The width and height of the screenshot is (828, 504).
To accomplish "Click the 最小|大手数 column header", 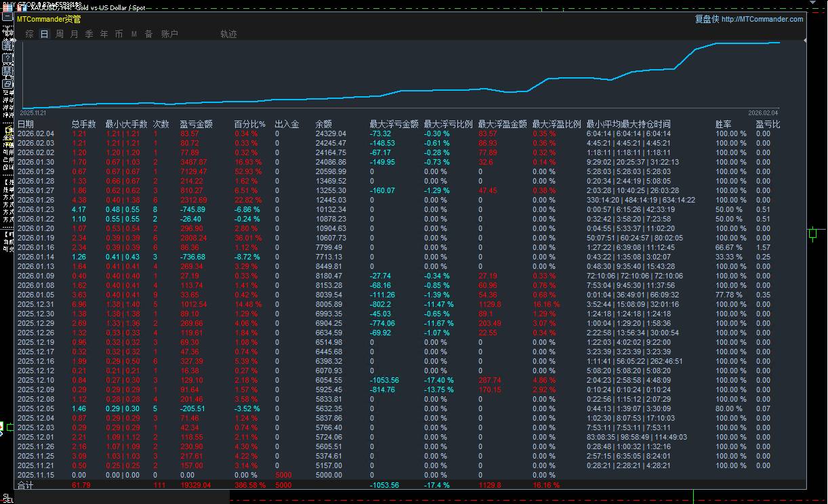I will click(x=126, y=125).
